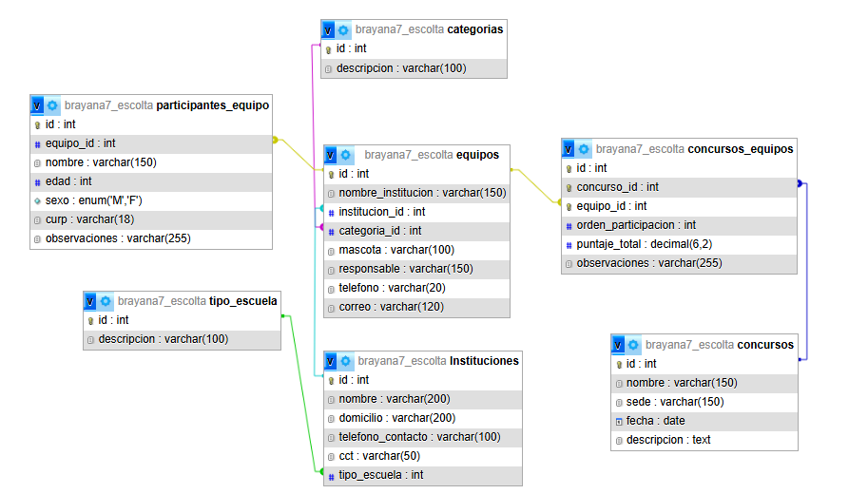Screen dimensions: 868x494
Task: Click the gear icon on equipos table
Action: pos(346,155)
